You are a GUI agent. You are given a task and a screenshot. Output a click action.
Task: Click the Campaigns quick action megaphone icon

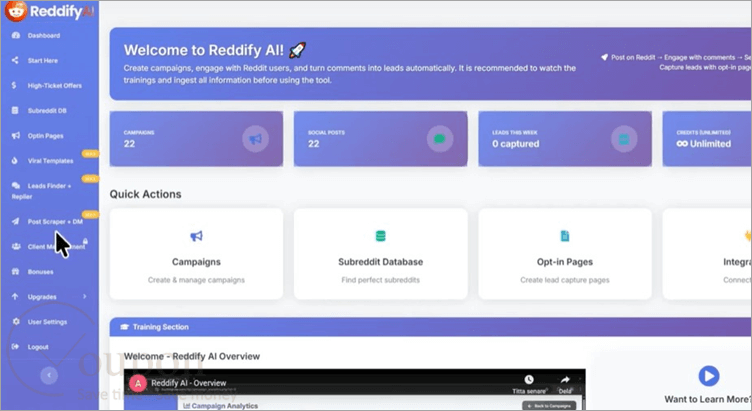[x=196, y=236]
